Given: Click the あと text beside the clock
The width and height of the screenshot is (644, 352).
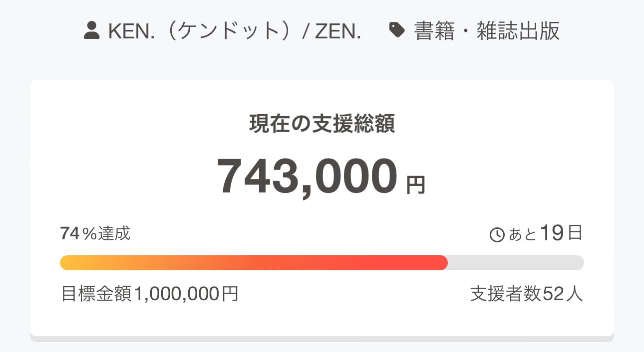Looking at the screenshot, I should pyautogui.click(x=523, y=234).
